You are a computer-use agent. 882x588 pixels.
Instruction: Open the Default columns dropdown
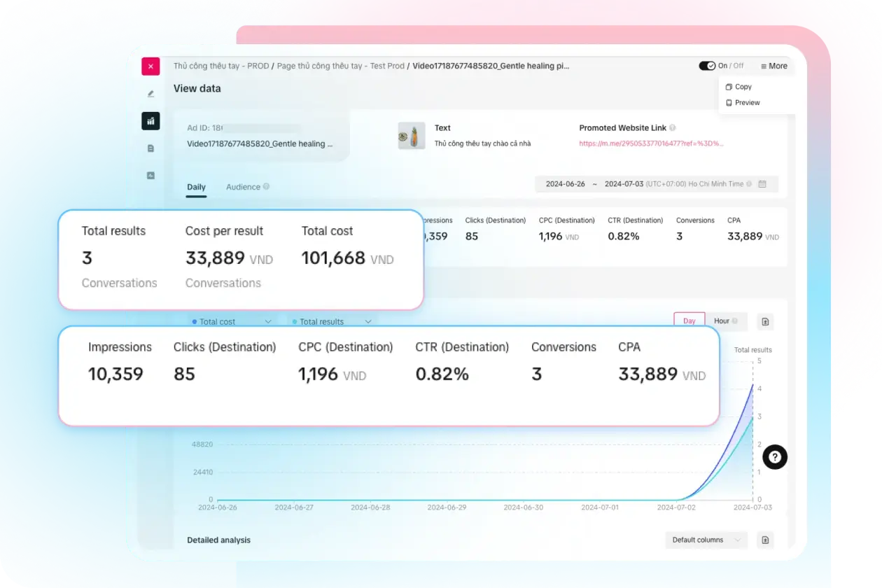pyautogui.click(x=706, y=540)
